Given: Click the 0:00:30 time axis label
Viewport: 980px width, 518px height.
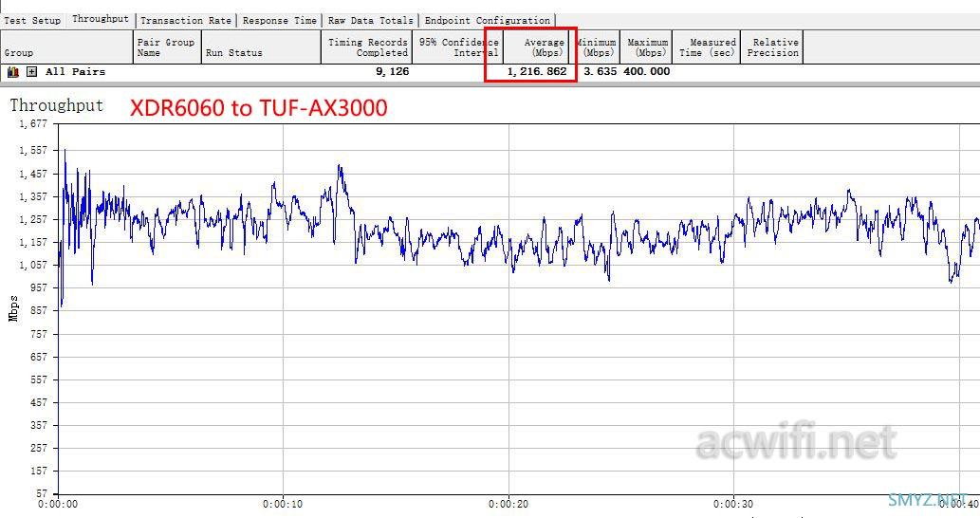Looking at the screenshot, I should click(733, 505).
